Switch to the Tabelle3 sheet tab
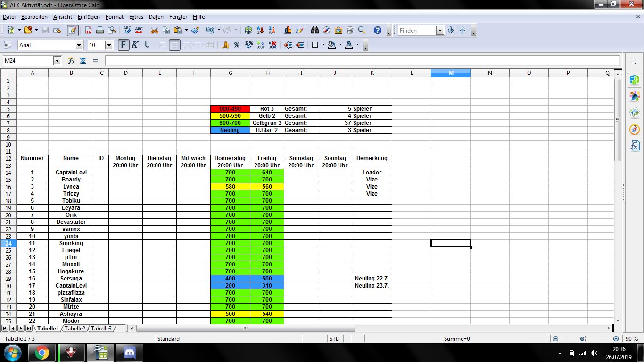This screenshot has height=362, width=644. pos(101,329)
